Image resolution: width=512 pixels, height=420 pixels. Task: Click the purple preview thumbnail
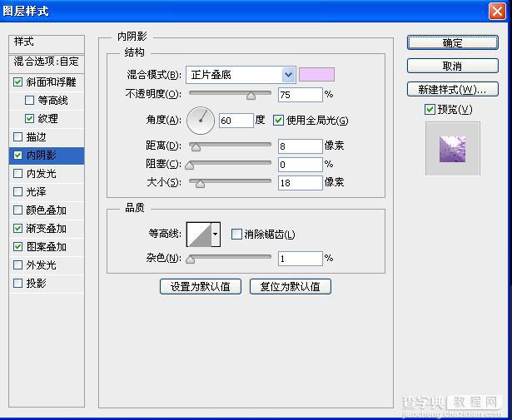point(453,149)
